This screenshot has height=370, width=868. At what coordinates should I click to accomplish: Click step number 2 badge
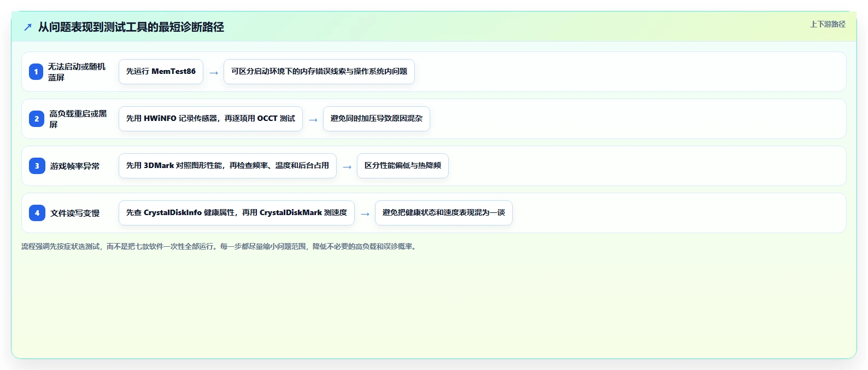[x=37, y=119]
